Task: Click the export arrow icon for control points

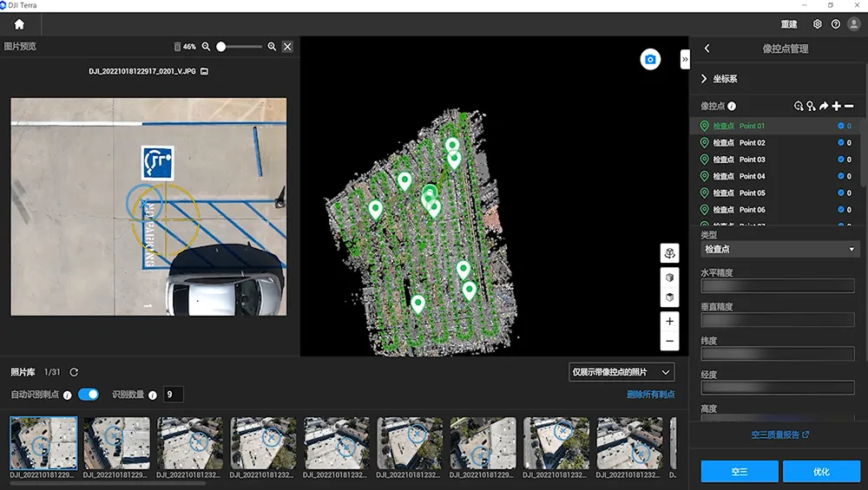Action: (x=824, y=106)
